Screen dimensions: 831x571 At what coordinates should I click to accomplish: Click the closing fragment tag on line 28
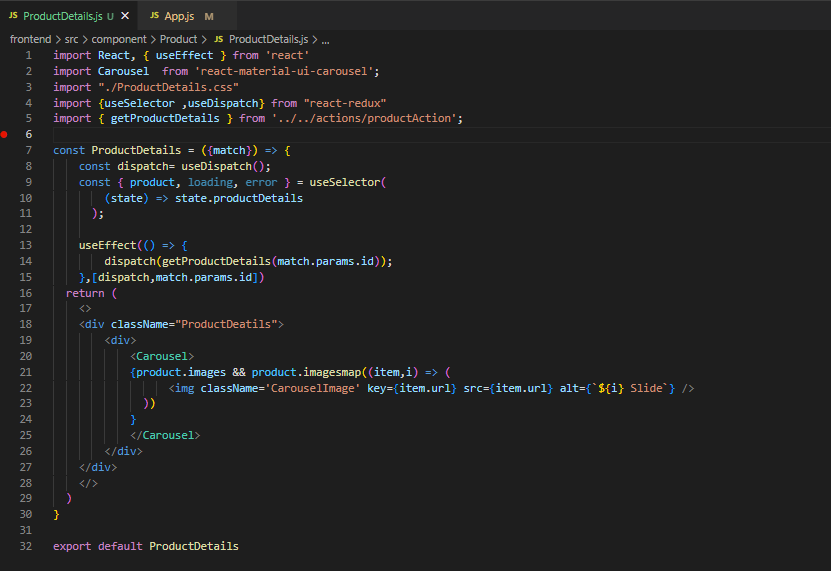(x=89, y=482)
